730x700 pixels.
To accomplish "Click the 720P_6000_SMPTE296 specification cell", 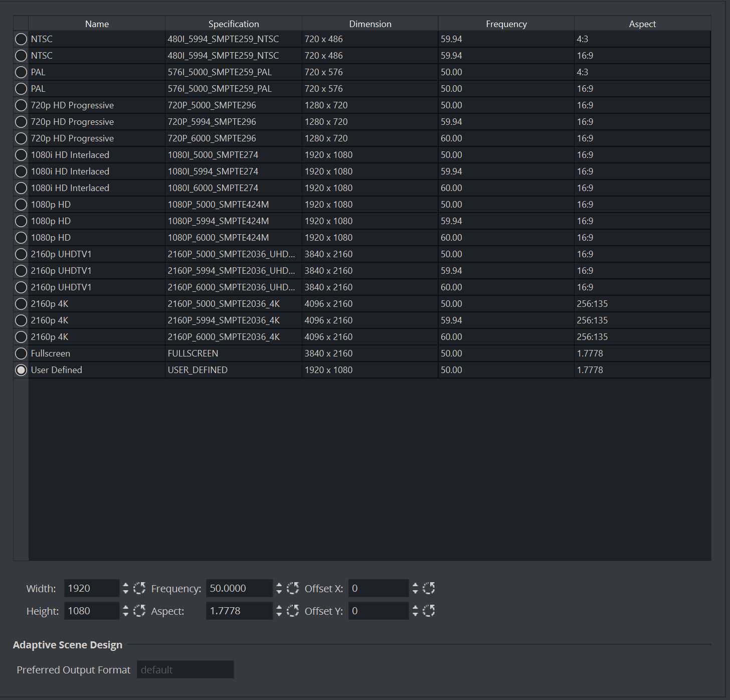I will pos(234,138).
